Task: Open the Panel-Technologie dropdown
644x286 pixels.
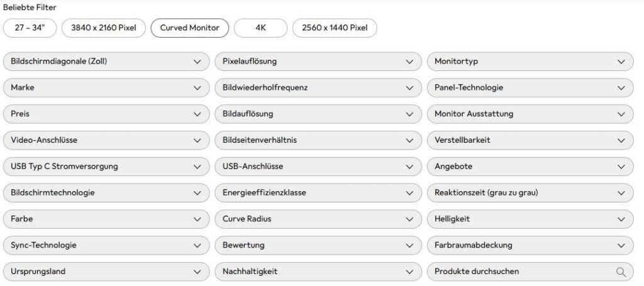Action: [530, 88]
